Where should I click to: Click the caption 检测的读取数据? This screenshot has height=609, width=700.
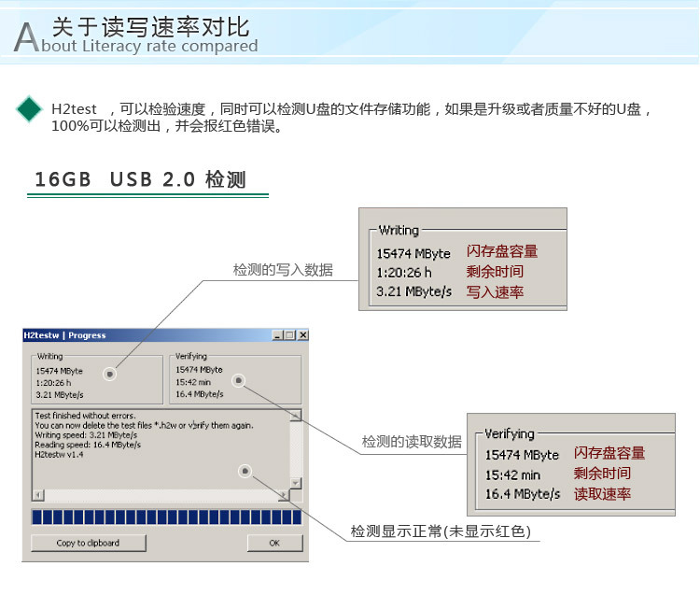coord(412,442)
